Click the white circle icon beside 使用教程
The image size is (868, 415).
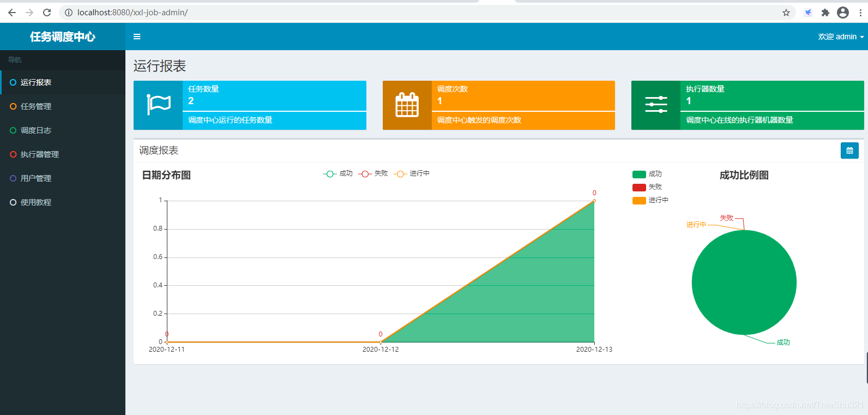(x=13, y=202)
